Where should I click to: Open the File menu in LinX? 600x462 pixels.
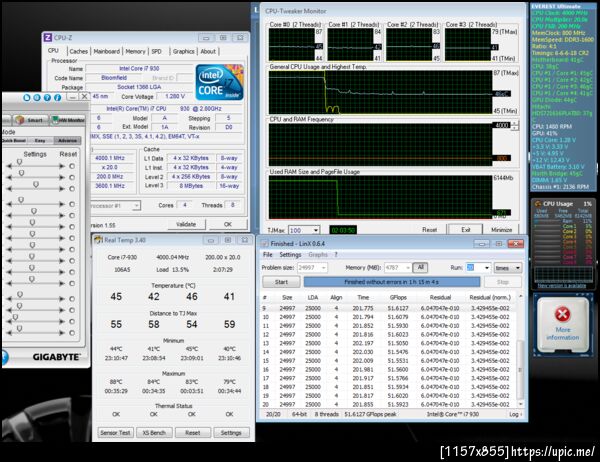267,255
